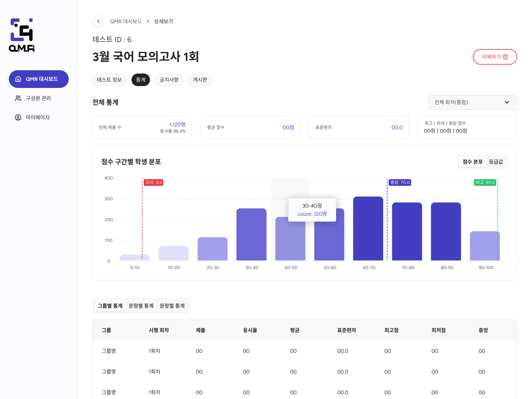The height and width of the screenshot is (399, 532).
Task: Click the 최고점 column header
Action: [x=392, y=330]
